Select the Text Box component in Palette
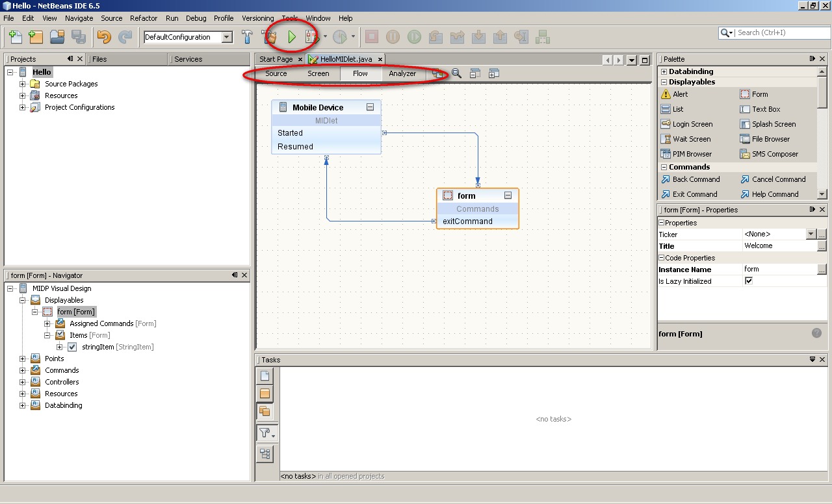Viewport: 832px width, 504px height. click(x=760, y=109)
